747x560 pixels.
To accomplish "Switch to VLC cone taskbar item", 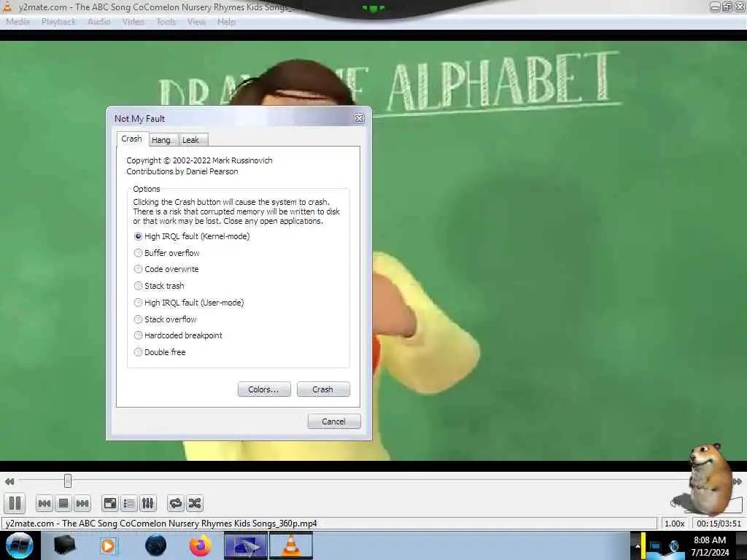I will point(291,545).
